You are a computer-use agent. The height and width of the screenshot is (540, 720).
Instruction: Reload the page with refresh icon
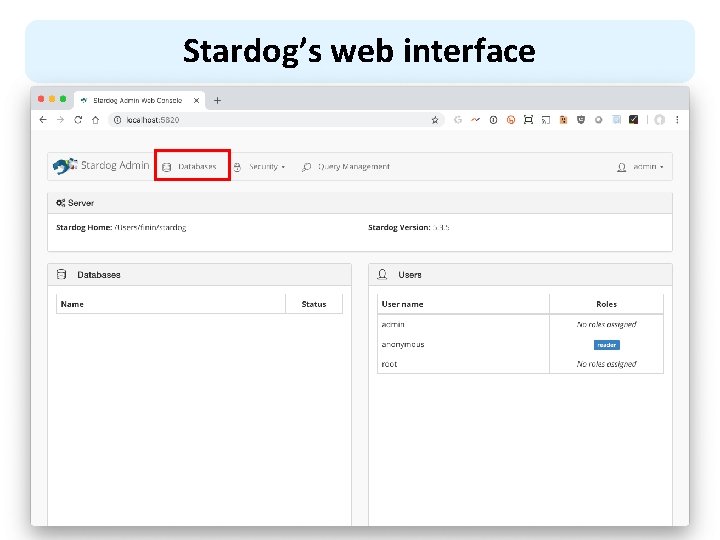click(78, 119)
